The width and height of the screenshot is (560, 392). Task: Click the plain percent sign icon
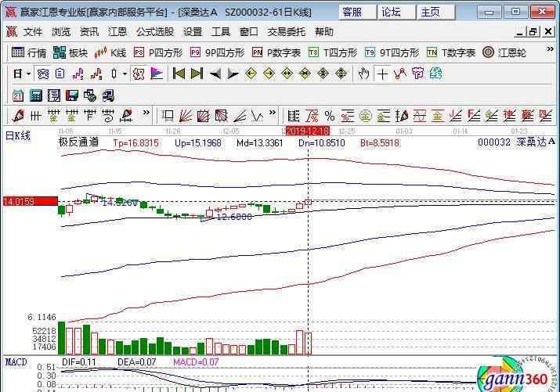click(x=330, y=116)
